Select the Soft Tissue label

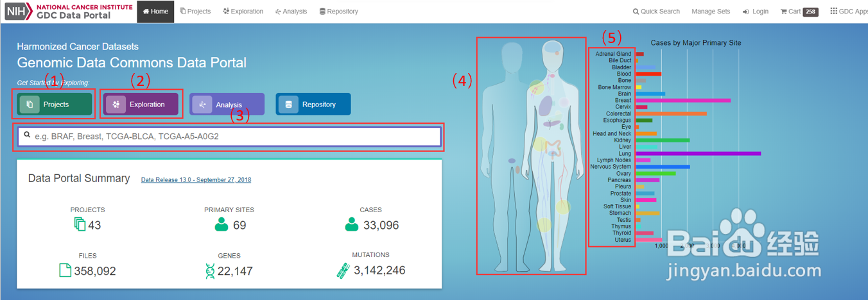617,206
